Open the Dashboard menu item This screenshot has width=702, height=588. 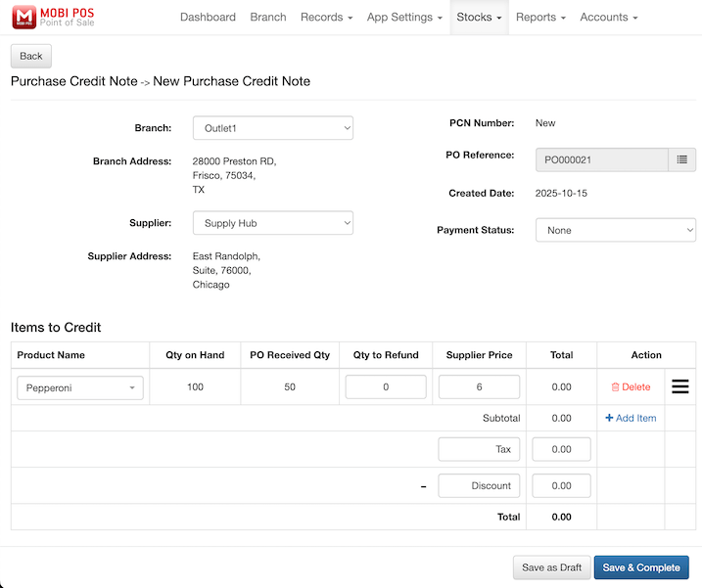[x=208, y=17]
